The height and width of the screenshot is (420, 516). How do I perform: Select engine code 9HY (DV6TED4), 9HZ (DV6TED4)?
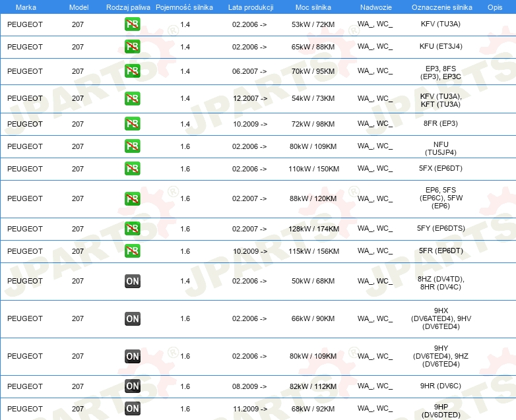tap(441, 356)
